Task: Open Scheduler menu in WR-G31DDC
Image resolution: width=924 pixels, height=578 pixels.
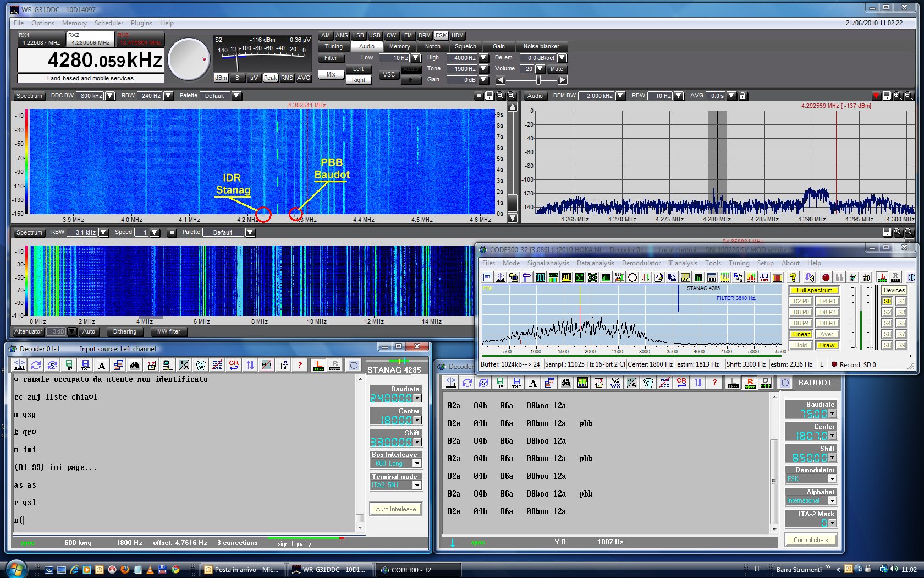Action: pyautogui.click(x=109, y=23)
